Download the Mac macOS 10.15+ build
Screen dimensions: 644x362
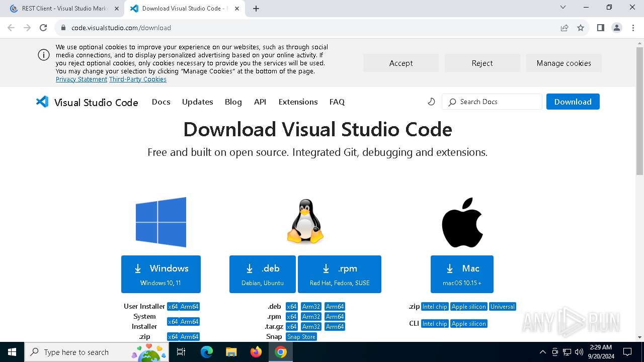(x=462, y=274)
